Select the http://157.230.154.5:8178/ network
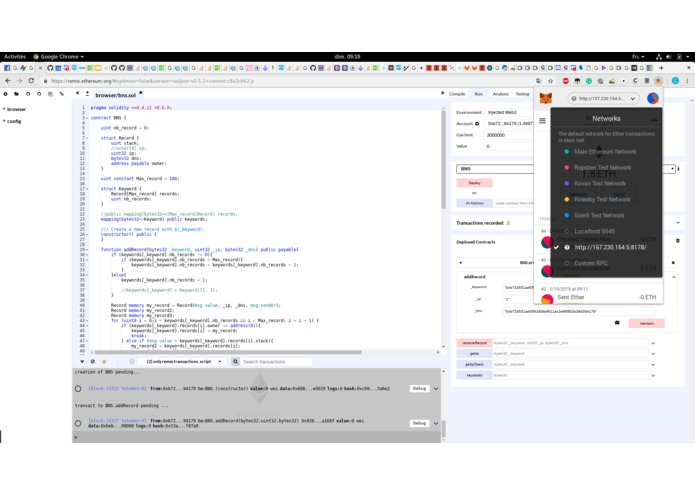 (x=606, y=247)
